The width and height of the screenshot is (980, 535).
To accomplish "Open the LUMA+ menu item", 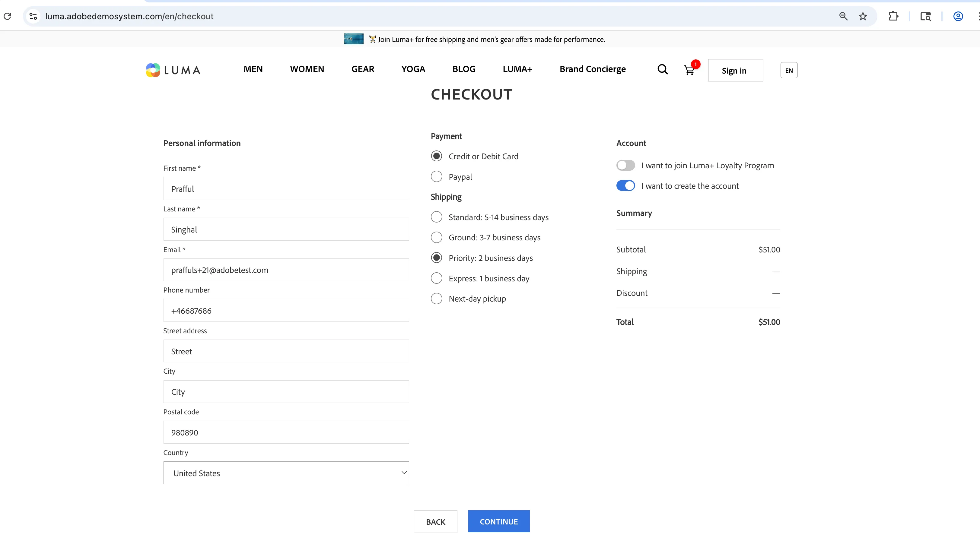I will (517, 69).
